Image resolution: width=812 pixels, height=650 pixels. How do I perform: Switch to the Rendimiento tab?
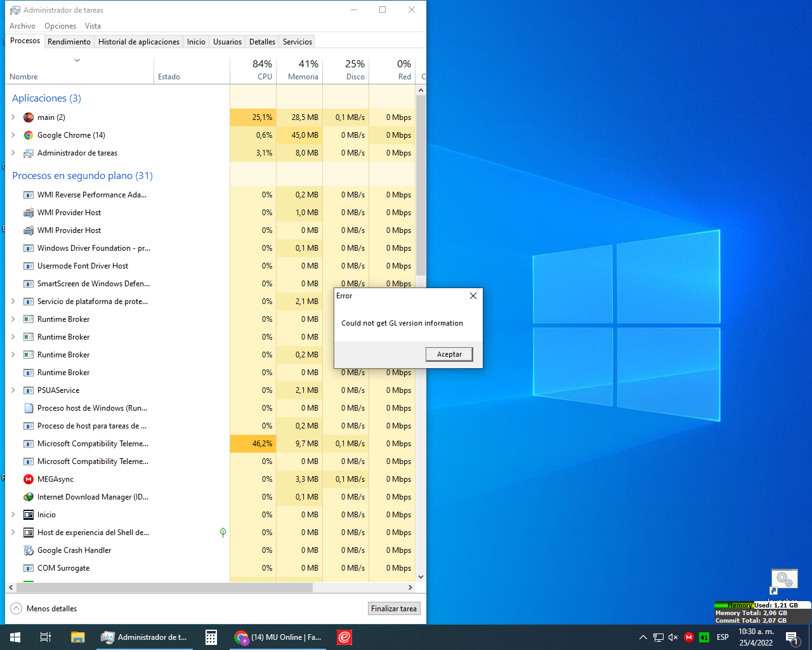tap(69, 42)
